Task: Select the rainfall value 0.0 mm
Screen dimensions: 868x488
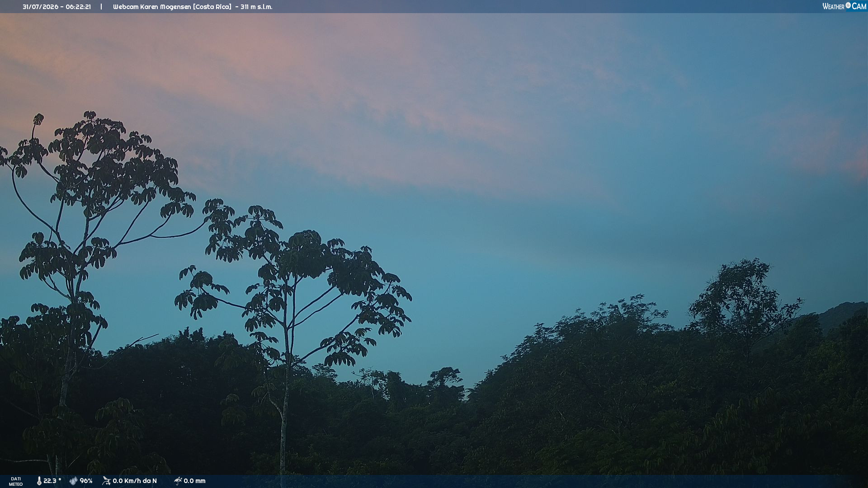Action: tap(194, 481)
